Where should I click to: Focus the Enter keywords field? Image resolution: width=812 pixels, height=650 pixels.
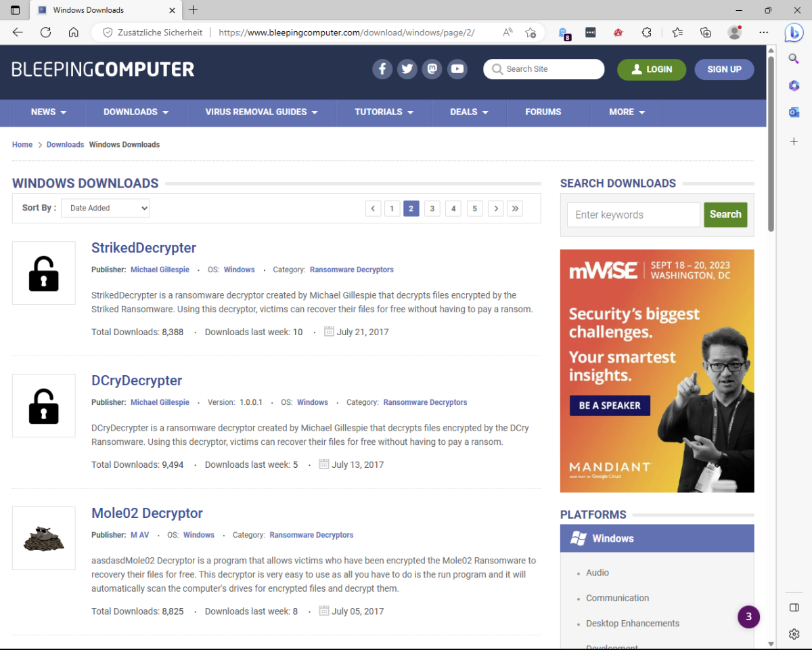(633, 215)
